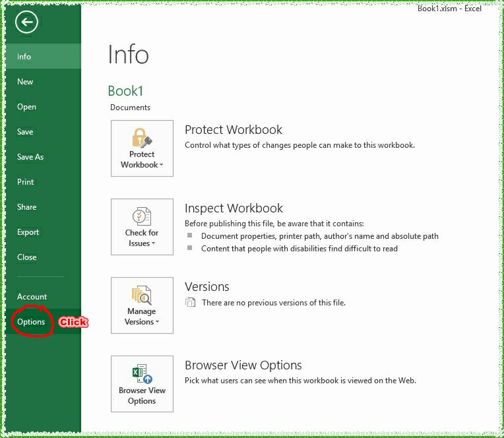The width and height of the screenshot is (504, 438).
Task: Expand the Check for Issues dropdown arrow
Action: pyautogui.click(x=153, y=243)
